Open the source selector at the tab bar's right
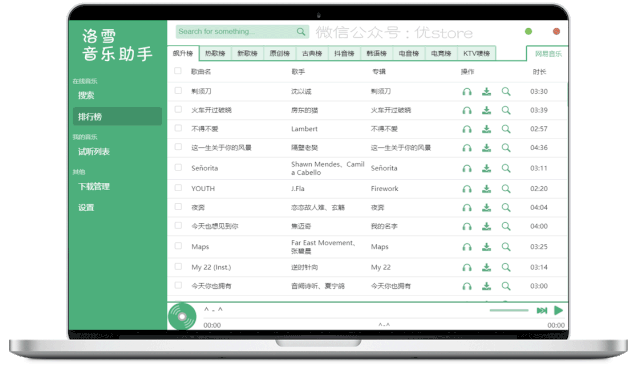This screenshot has width=640, height=365. [x=547, y=53]
